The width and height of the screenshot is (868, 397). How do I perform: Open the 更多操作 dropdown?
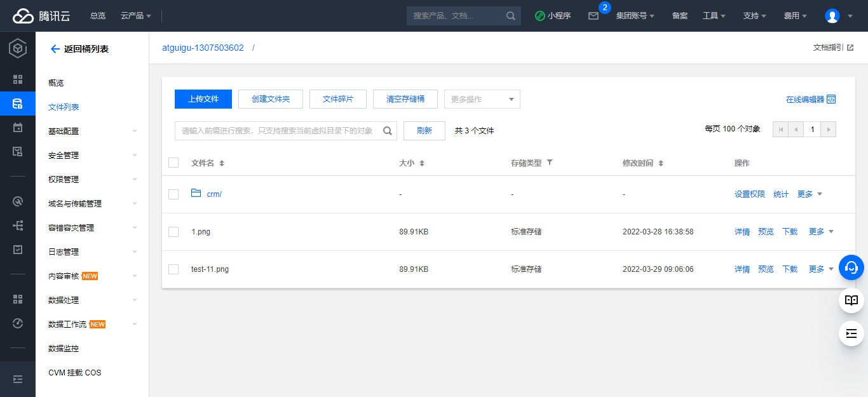click(x=482, y=99)
